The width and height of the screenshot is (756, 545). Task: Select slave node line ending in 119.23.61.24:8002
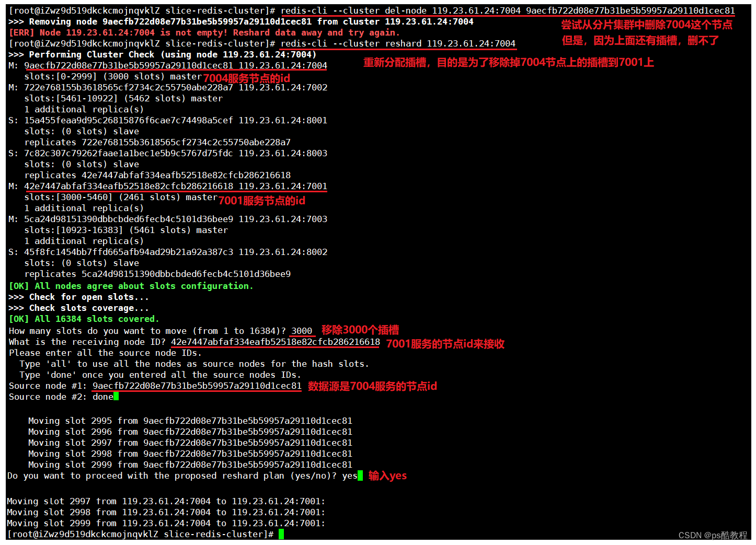(x=168, y=252)
